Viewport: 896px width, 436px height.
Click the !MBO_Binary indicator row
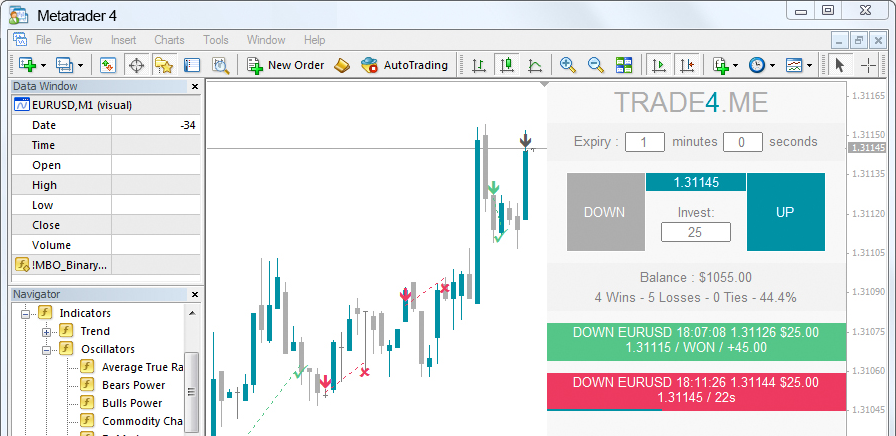tap(106, 265)
